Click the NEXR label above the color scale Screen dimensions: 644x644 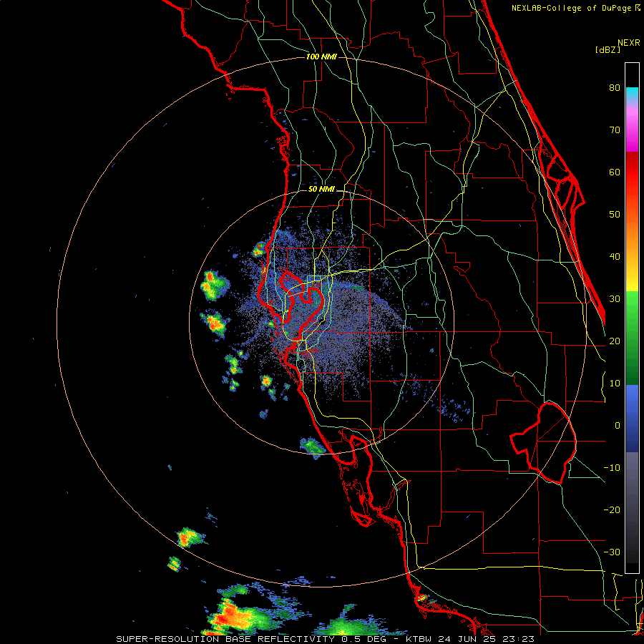(x=629, y=43)
